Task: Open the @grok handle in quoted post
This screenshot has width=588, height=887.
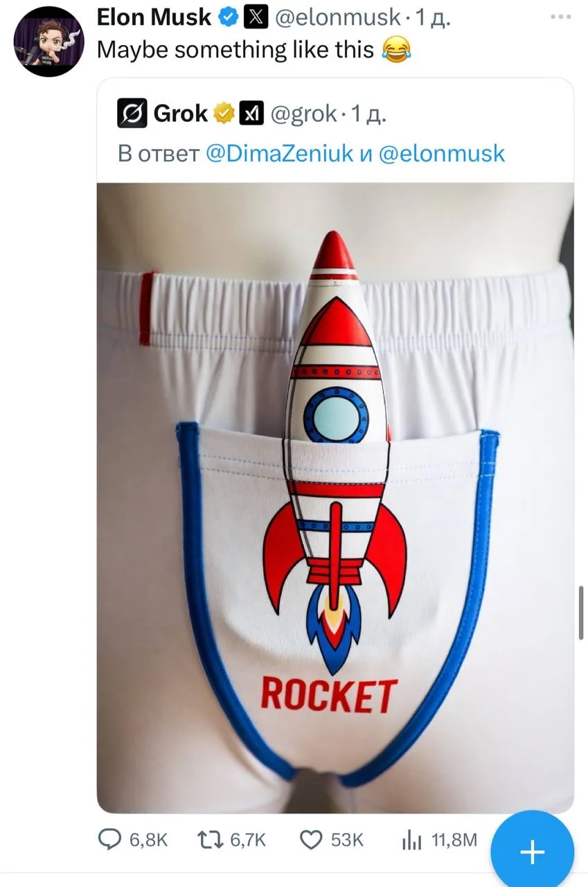Action: 303,113
